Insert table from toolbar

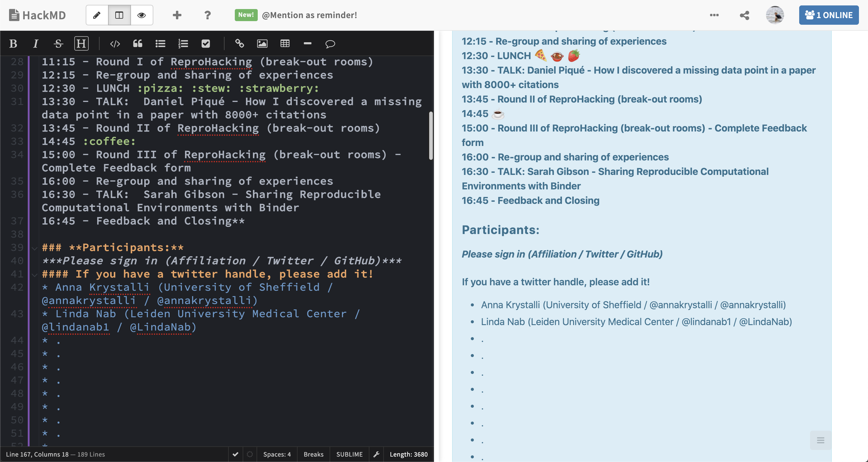[x=285, y=44]
